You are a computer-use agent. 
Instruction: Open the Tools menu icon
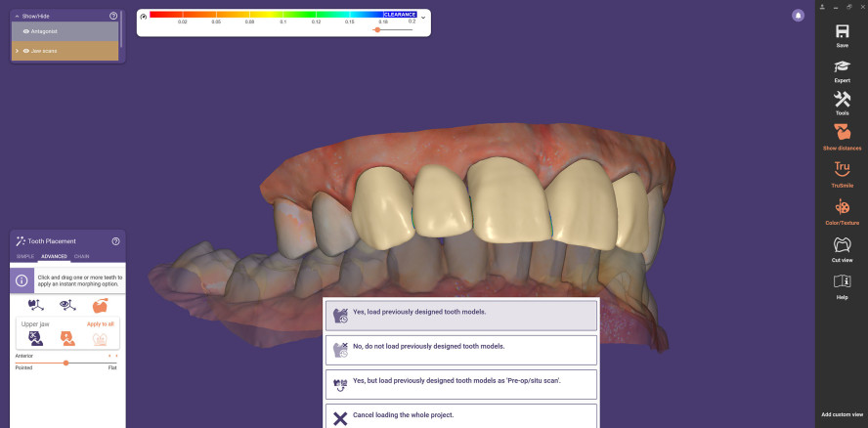tap(842, 99)
